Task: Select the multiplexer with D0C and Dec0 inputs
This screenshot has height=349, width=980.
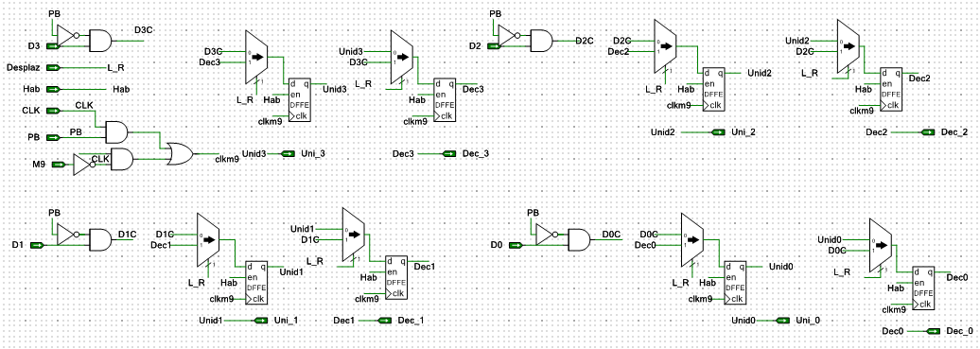Action: (691, 239)
